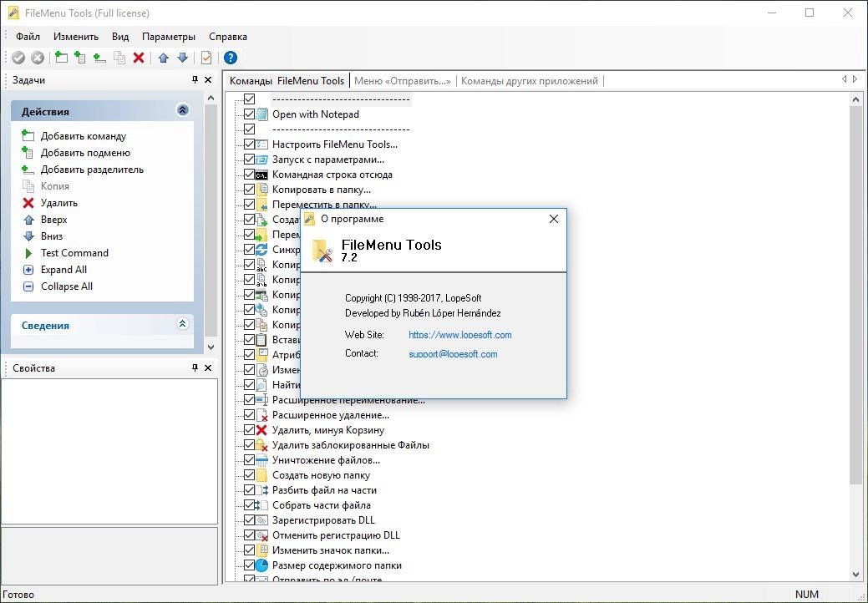868x603 pixels.
Task: Open the Параметры menu
Action: (169, 37)
